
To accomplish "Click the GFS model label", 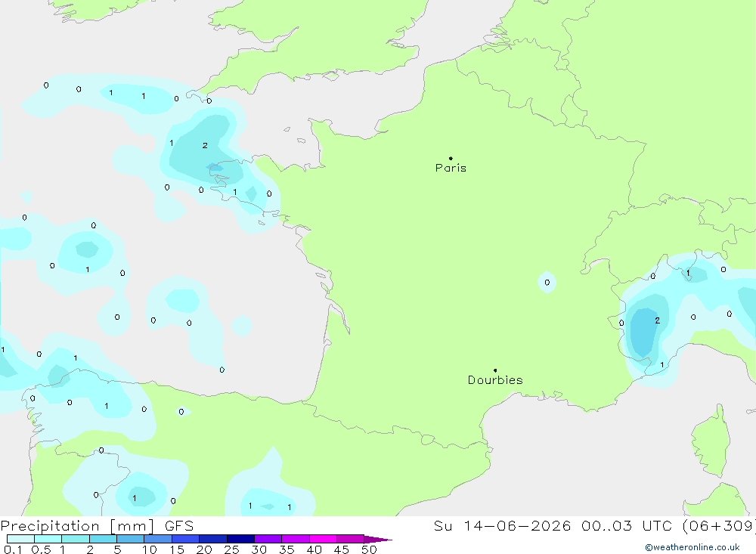I will 179,525.
